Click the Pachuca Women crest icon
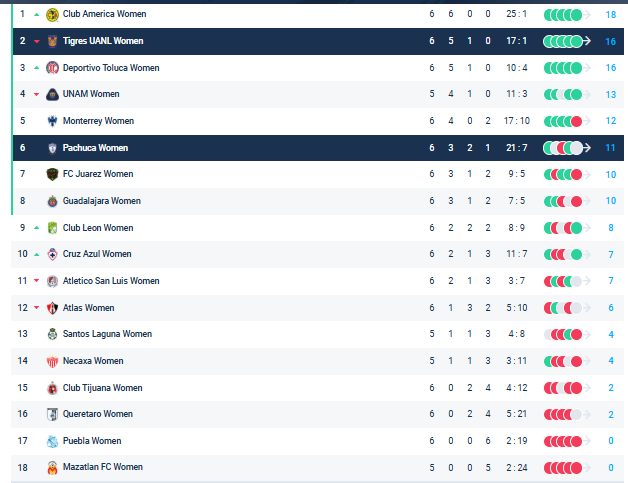The image size is (628, 483). (x=52, y=148)
